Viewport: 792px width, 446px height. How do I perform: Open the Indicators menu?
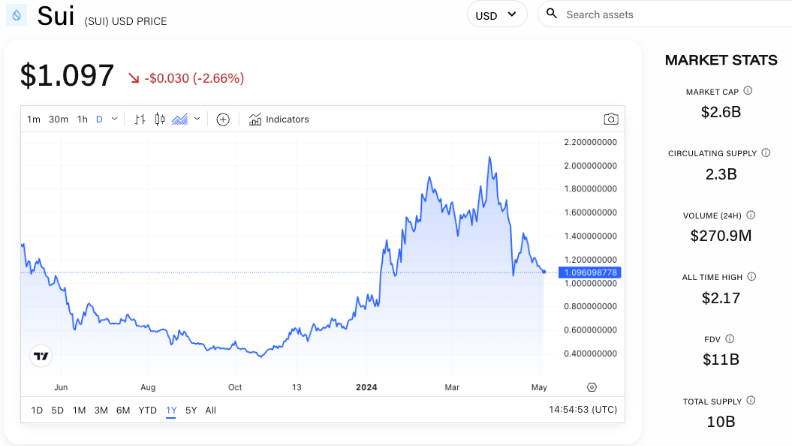(279, 119)
